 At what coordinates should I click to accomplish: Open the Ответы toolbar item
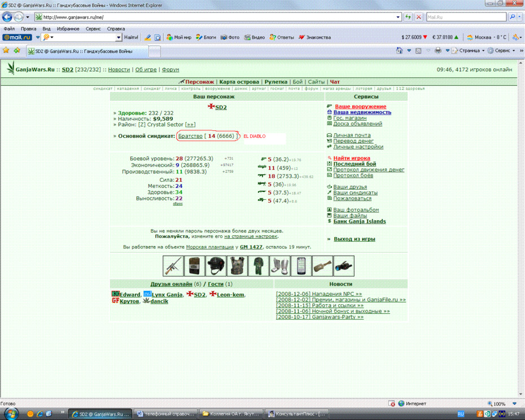coord(282,37)
